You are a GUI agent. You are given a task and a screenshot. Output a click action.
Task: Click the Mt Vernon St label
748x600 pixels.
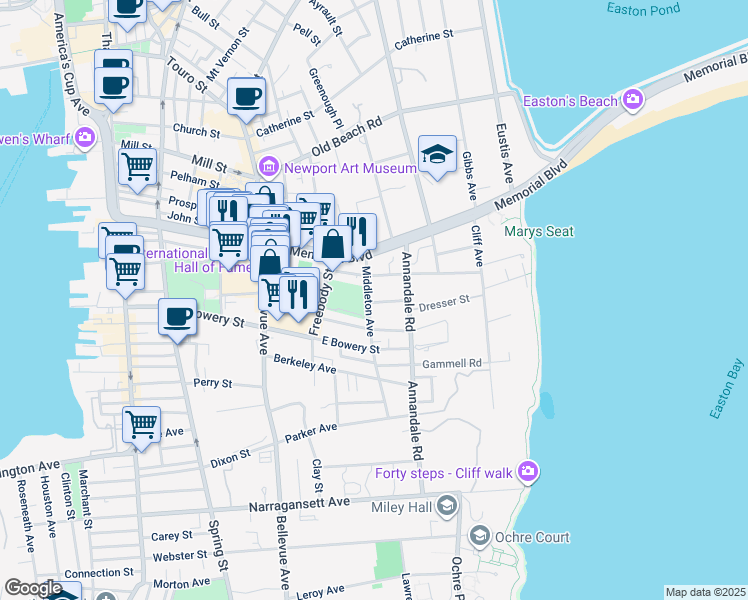(228, 54)
